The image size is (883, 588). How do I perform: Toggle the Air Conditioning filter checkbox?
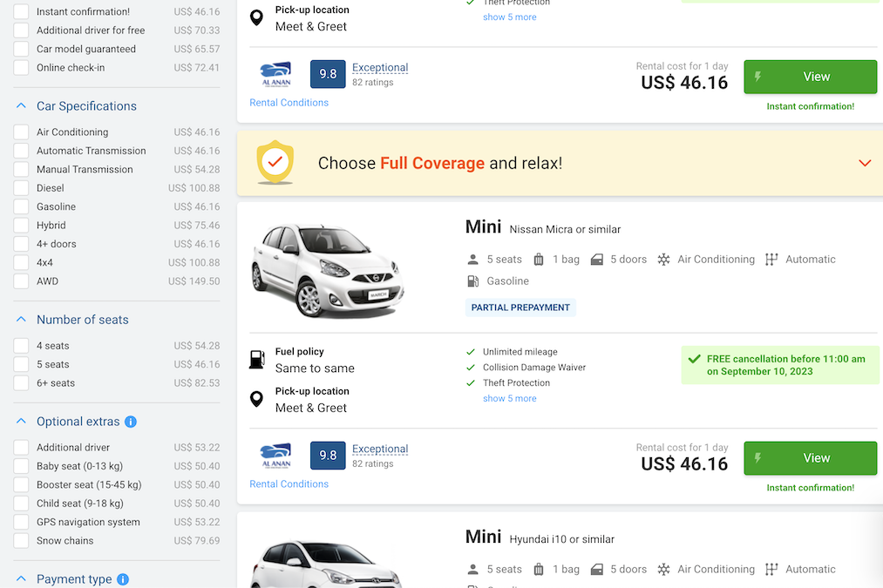(21, 132)
